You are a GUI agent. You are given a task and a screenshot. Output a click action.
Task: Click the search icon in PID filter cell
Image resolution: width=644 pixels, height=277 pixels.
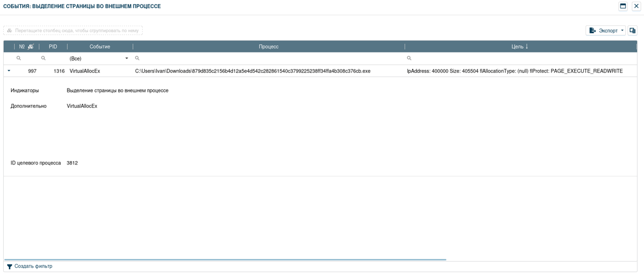coord(43,58)
